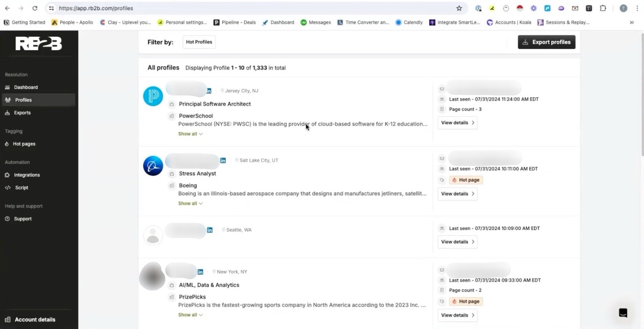This screenshot has width=644, height=329.
Task: Select Profiles in the sidebar
Action: [x=38, y=100]
